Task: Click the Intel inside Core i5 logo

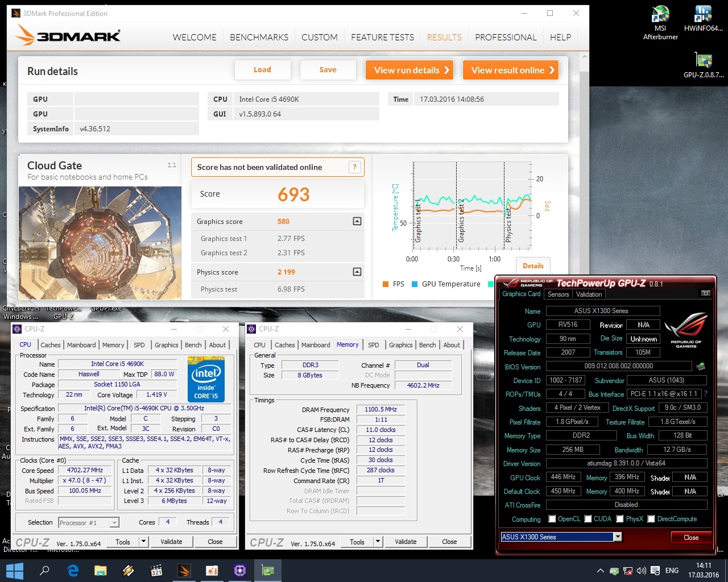Action: (206, 379)
